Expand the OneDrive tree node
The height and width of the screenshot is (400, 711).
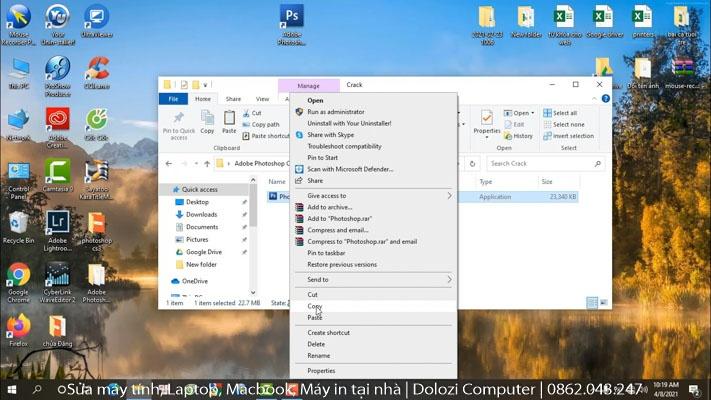point(165,281)
